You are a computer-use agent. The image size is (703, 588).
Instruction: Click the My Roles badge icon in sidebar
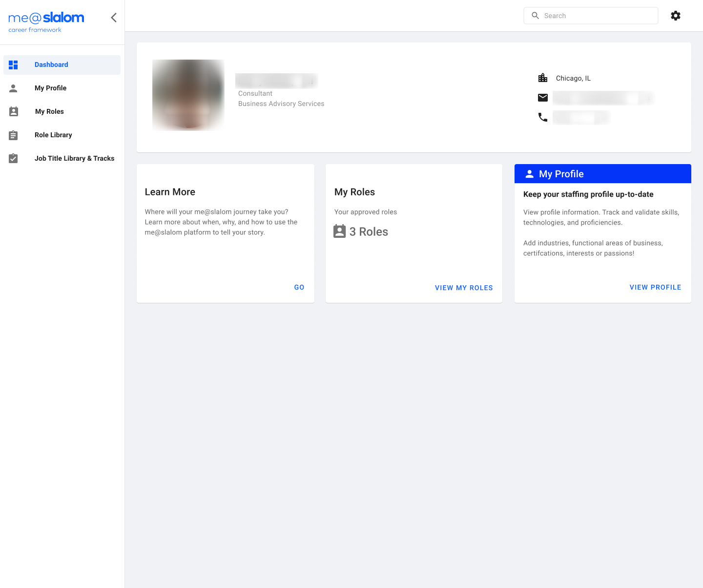pyautogui.click(x=14, y=111)
